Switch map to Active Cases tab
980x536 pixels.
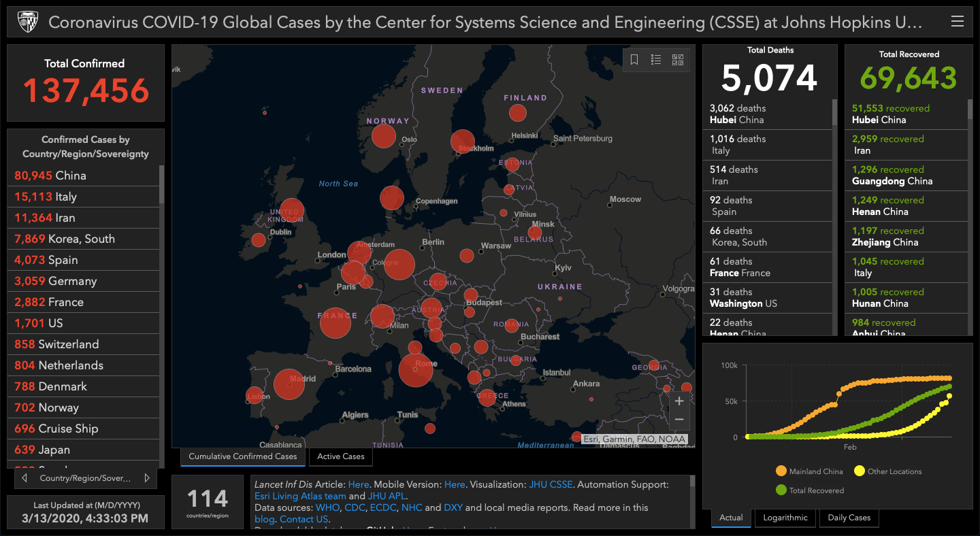point(341,456)
